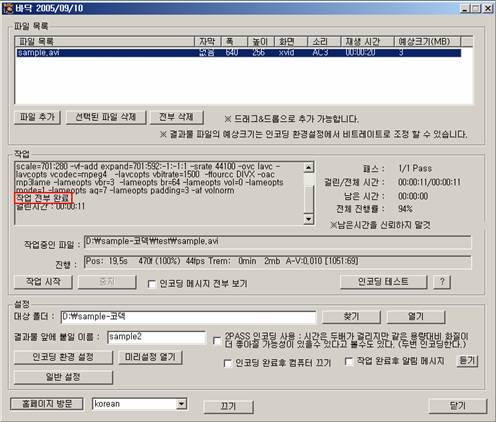496x422 pixels.
Task: Open the korean language dropdown
Action: point(181,404)
